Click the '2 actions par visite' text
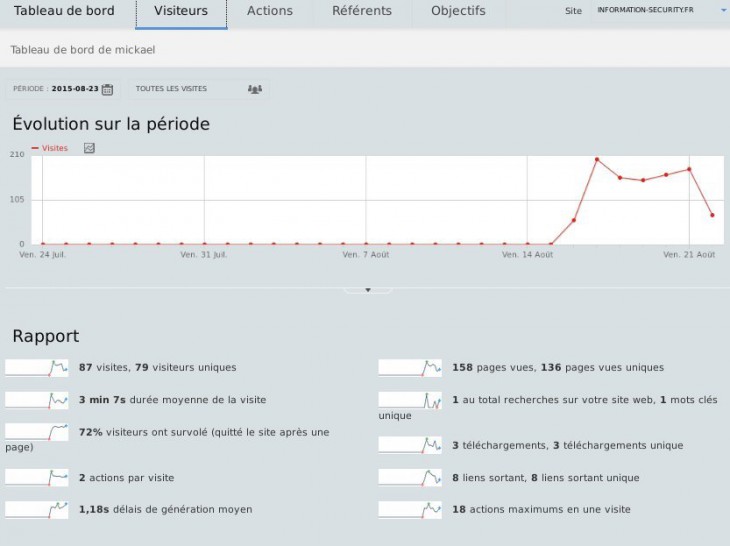 click(x=126, y=478)
